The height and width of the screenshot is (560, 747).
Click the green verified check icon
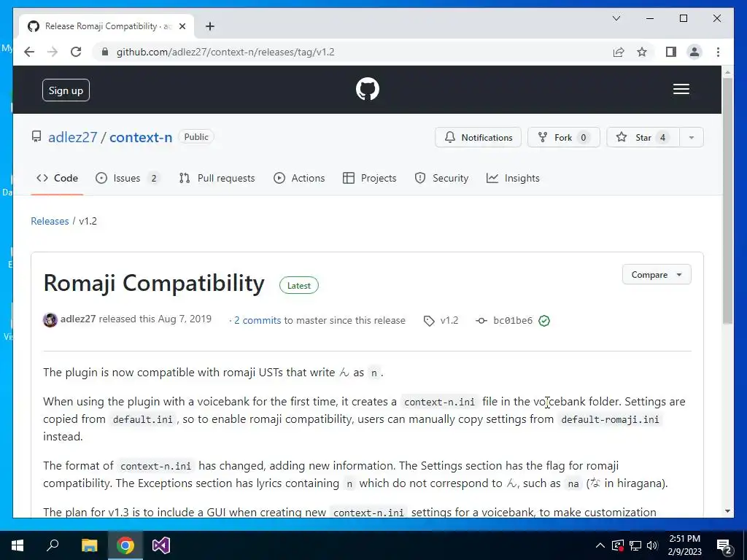click(544, 321)
